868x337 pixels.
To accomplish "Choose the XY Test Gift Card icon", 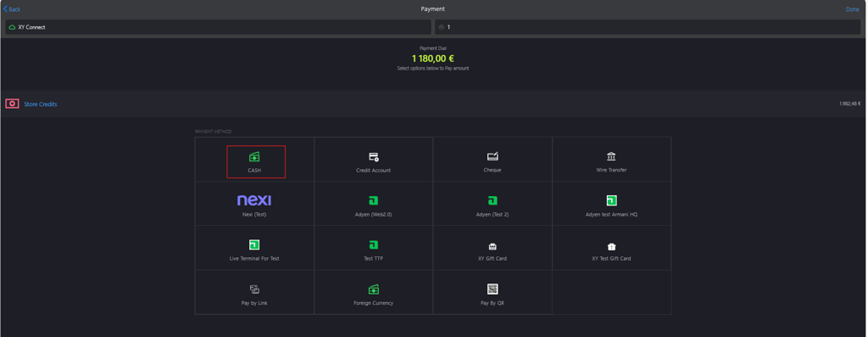I will (612, 246).
